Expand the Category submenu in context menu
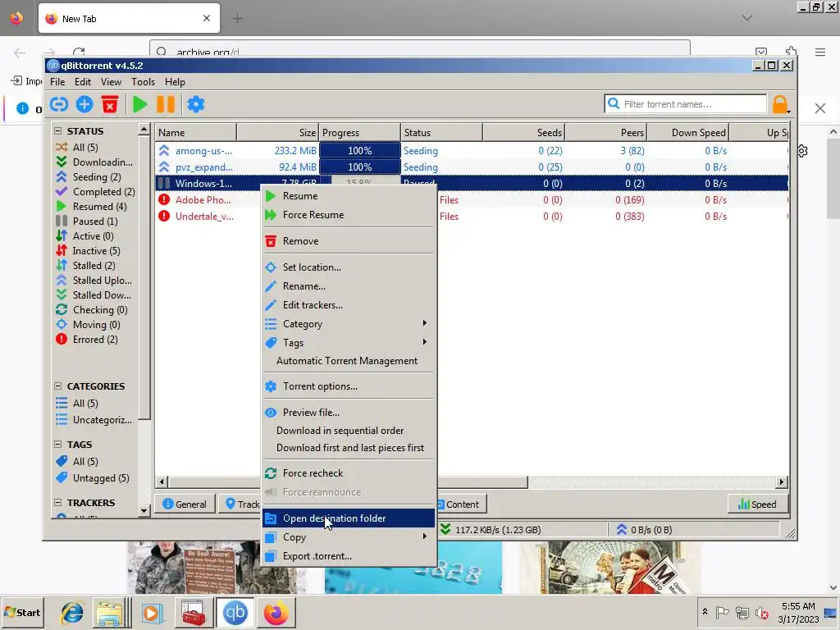This screenshot has width=840, height=630. pyautogui.click(x=349, y=323)
